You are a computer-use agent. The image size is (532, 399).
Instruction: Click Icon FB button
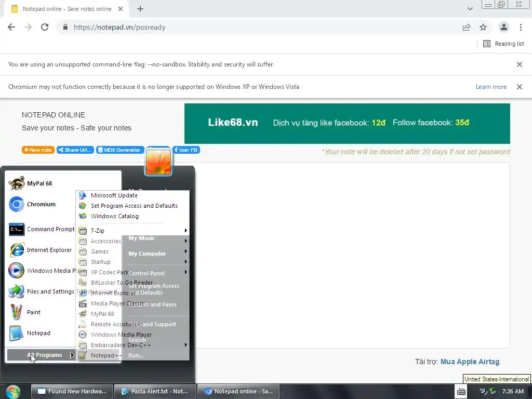coord(186,150)
